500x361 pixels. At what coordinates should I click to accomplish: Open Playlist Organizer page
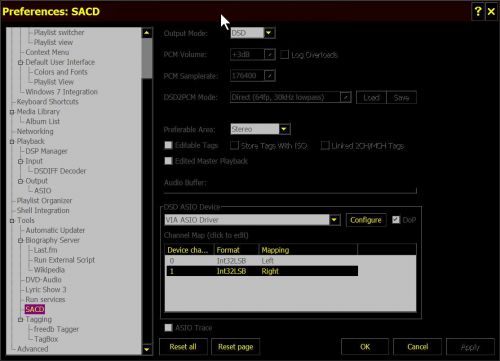click(44, 201)
